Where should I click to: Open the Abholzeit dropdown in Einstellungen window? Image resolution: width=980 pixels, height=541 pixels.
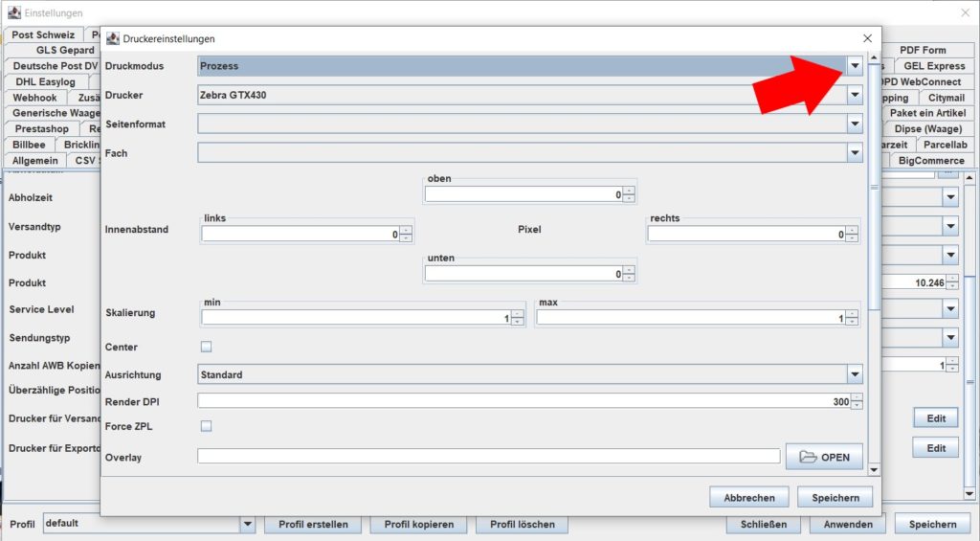coord(950,197)
